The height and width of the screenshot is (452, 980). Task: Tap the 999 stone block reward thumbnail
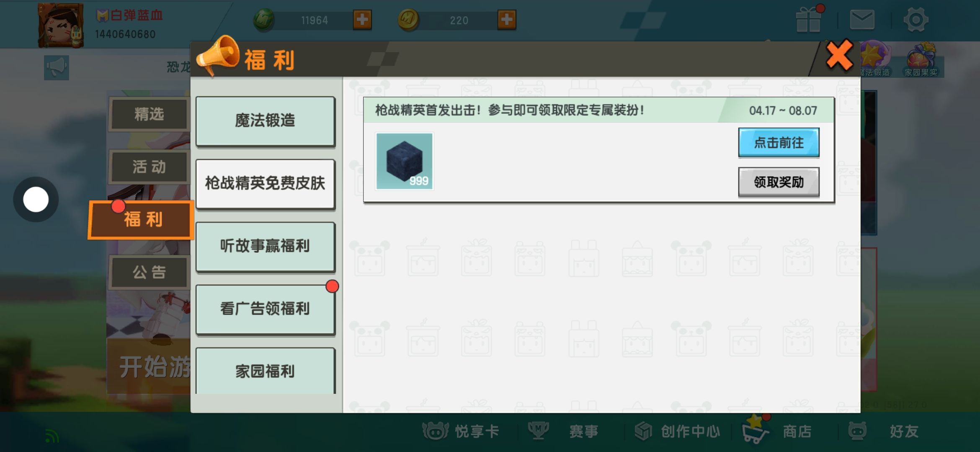click(x=405, y=161)
